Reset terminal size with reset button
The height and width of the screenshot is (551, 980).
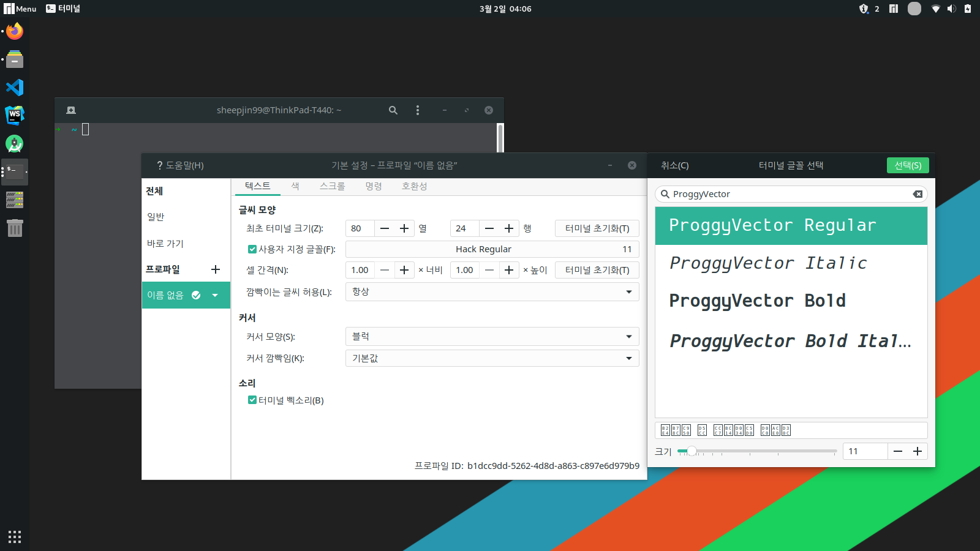pyautogui.click(x=597, y=228)
